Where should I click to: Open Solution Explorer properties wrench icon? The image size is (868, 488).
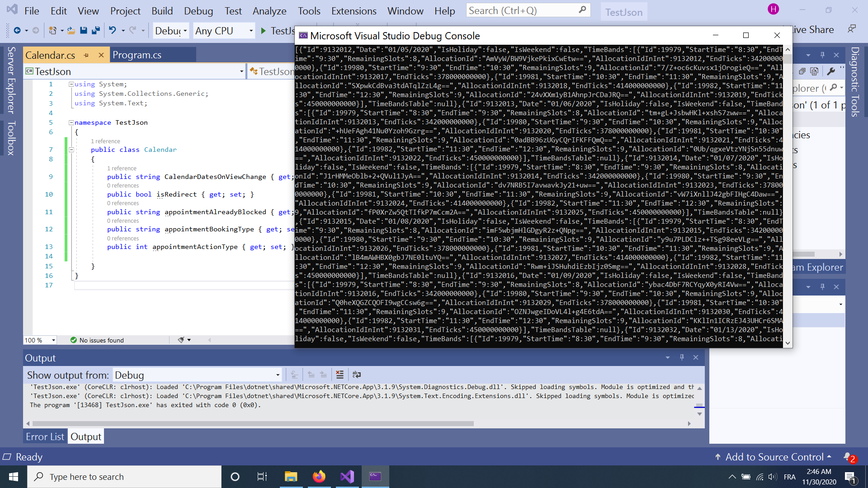click(x=831, y=71)
